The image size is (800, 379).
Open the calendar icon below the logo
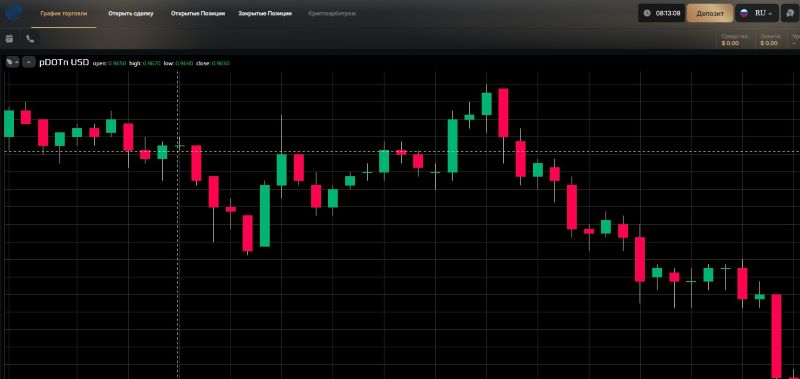[x=9, y=39]
